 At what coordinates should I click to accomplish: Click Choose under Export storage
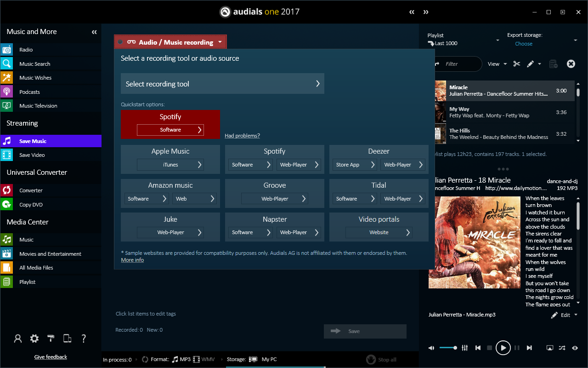524,44
